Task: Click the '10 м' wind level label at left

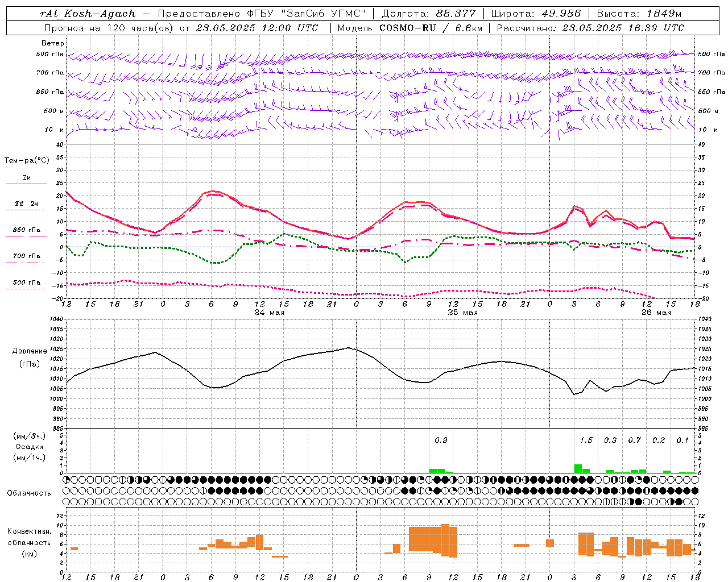Action: coord(55,130)
